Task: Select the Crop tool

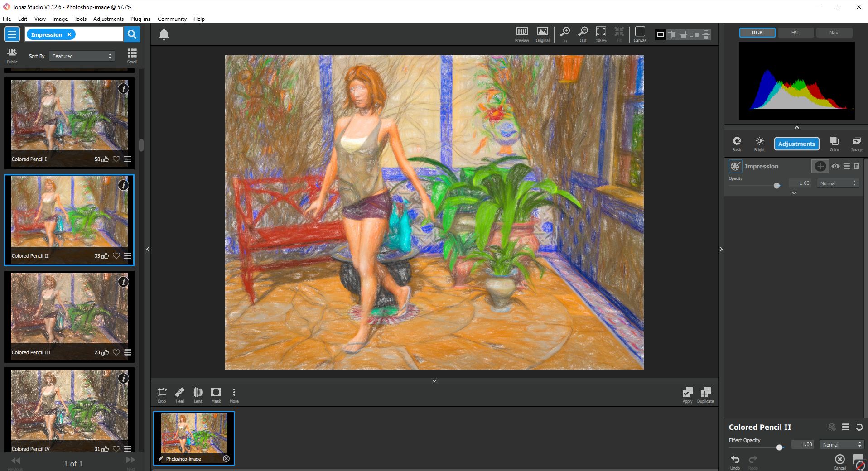Action: [162, 395]
